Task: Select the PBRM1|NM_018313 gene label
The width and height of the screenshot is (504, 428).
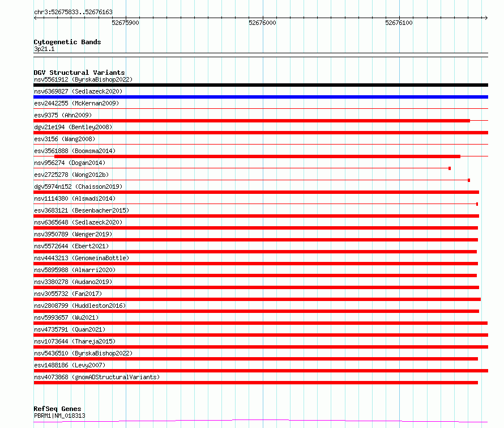Action: (x=60, y=416)
